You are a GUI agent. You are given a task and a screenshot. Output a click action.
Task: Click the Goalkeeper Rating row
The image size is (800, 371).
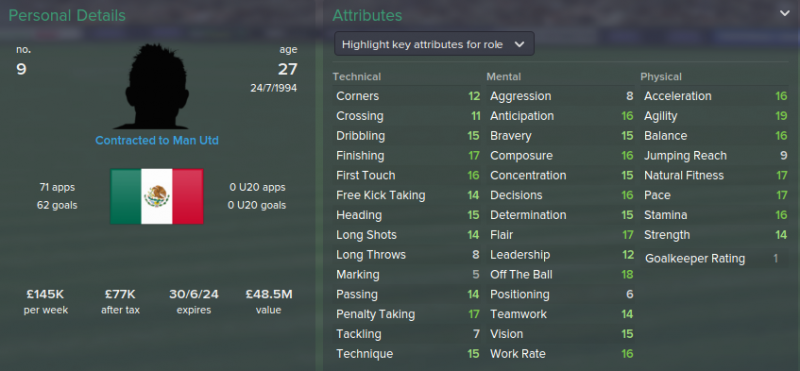[715, 259]
